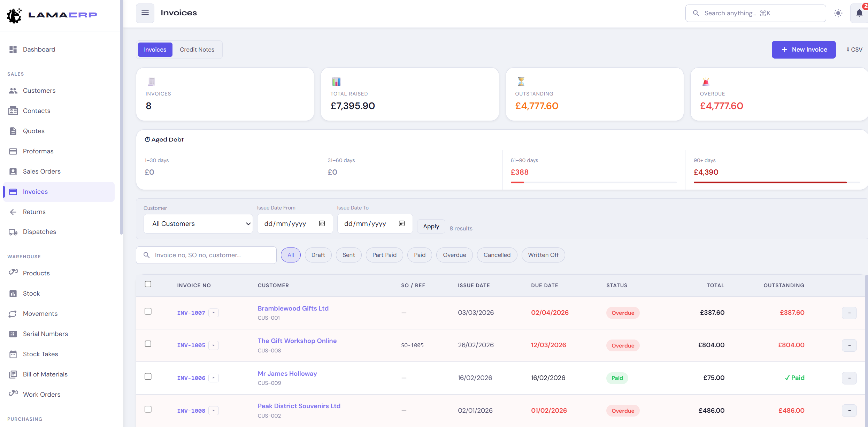This screenshot has width=868, height=427.
Task: Filter by Sent status
Action: [348, 255]
